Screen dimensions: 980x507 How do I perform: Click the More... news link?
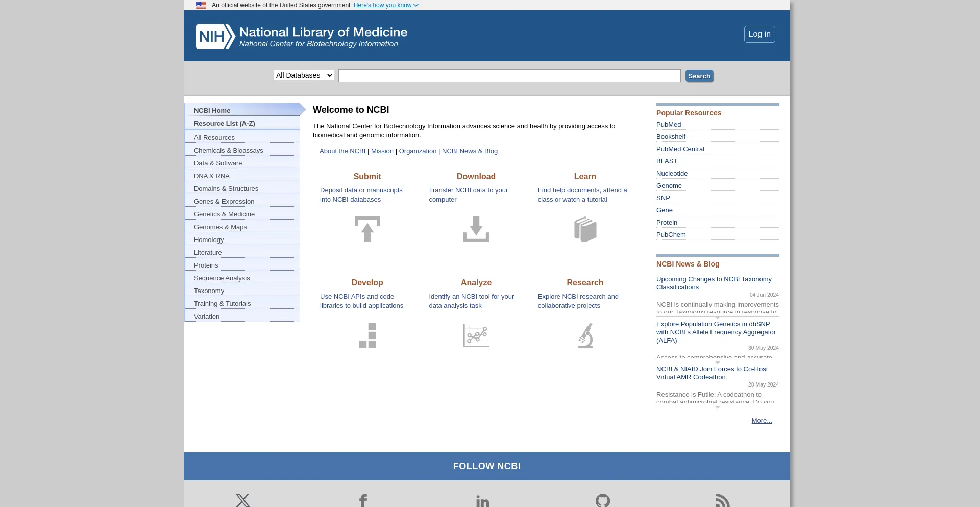click(762, 421)
